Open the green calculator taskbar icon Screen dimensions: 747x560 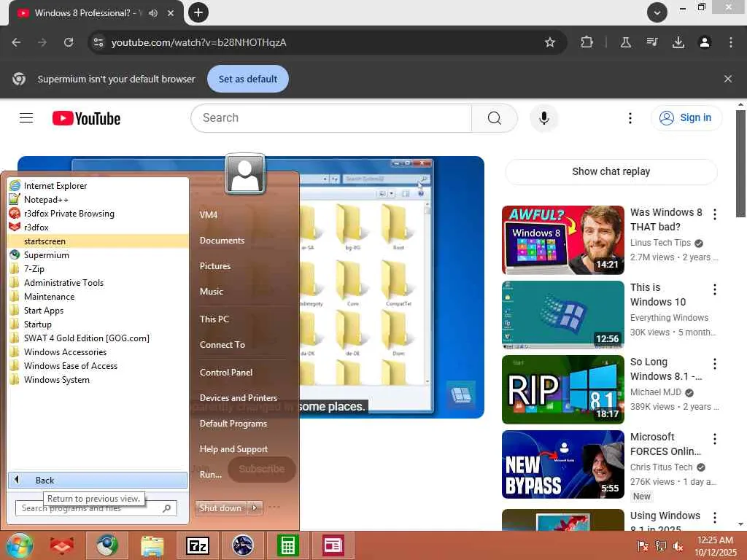(x=288, y=545)
